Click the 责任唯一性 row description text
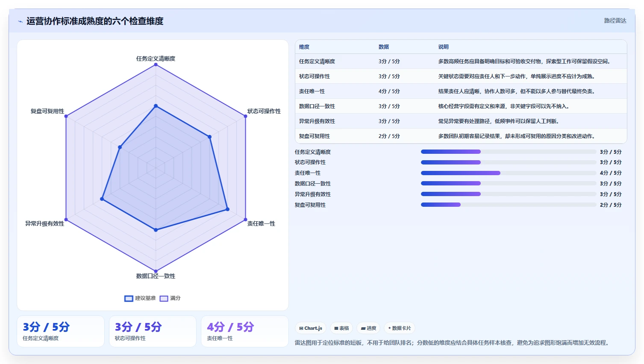This screenshot has width=644, height=364. tap(517, 91)
